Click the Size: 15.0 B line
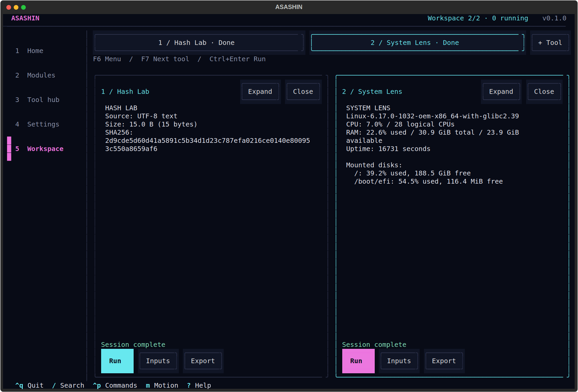Screen dimensions: 578x392 click(151, 124)
